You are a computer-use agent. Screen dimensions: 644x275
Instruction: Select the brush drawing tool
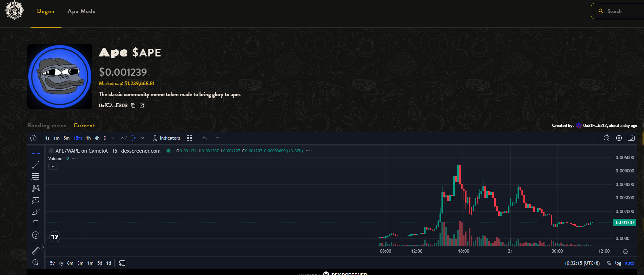(36, 212)
